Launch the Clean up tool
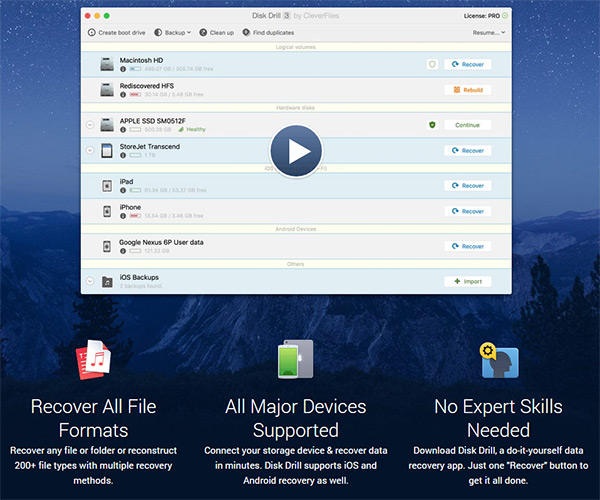 click(x=217, y=33)
